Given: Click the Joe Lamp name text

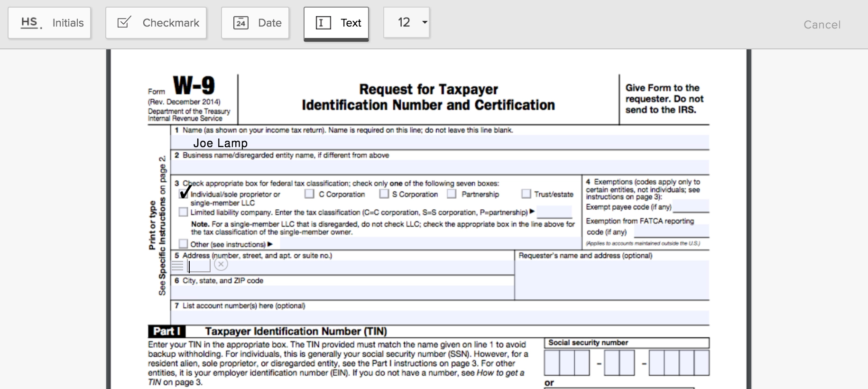Looking at the screenshot, I should pos(221,143).
